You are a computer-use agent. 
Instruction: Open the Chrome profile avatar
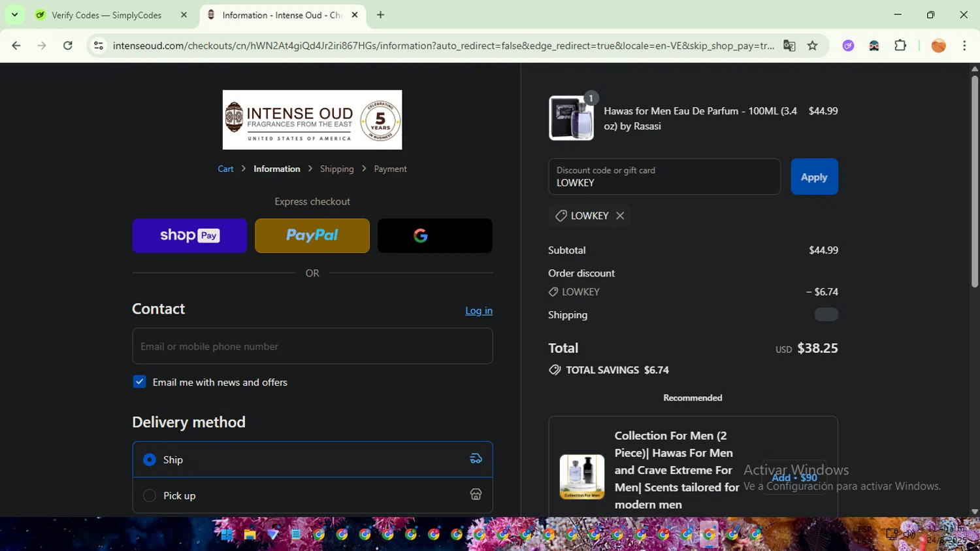[x=938, y=46]
